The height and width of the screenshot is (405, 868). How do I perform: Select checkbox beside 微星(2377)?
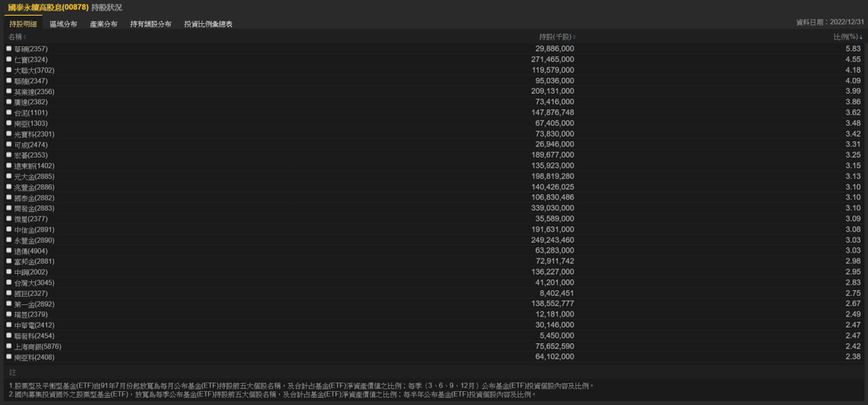tap(9, 218)
